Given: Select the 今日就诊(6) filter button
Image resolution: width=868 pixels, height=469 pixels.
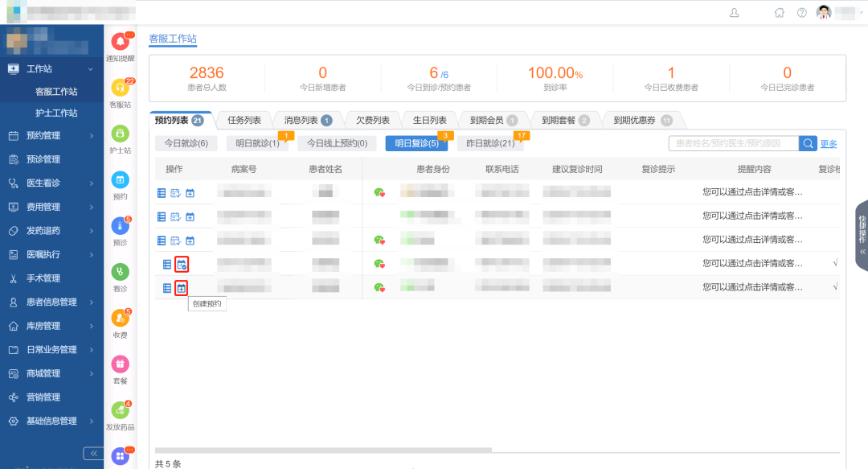Looking at the screenshot, I should (x=186, y=143).
